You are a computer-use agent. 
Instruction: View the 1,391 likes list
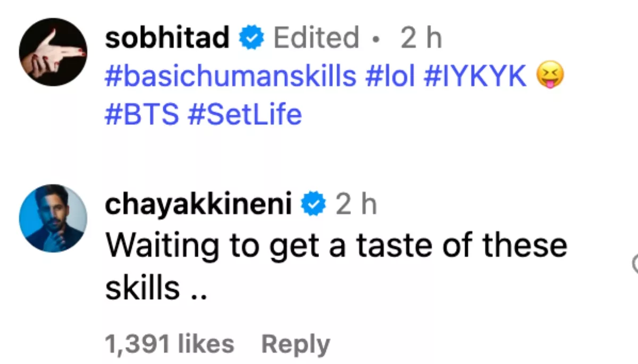[x=170, y=344]
